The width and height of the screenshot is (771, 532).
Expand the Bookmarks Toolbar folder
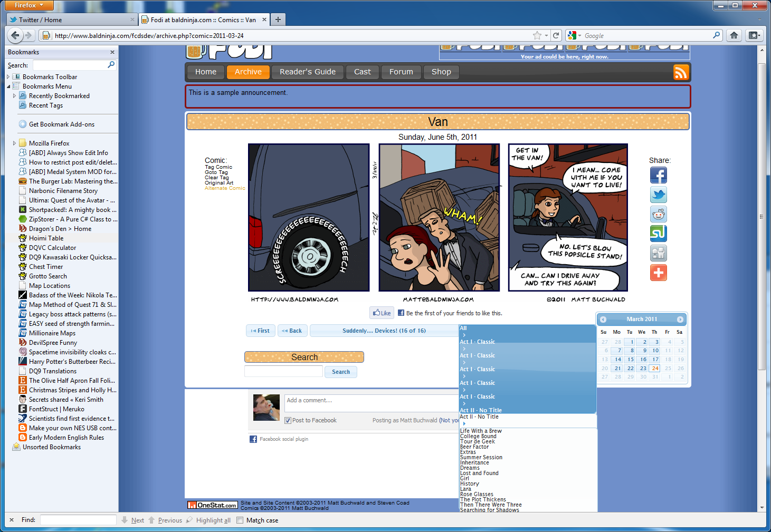(8, 77)
